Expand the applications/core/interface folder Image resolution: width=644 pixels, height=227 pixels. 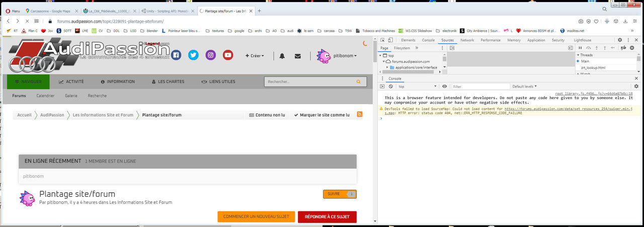387,67
